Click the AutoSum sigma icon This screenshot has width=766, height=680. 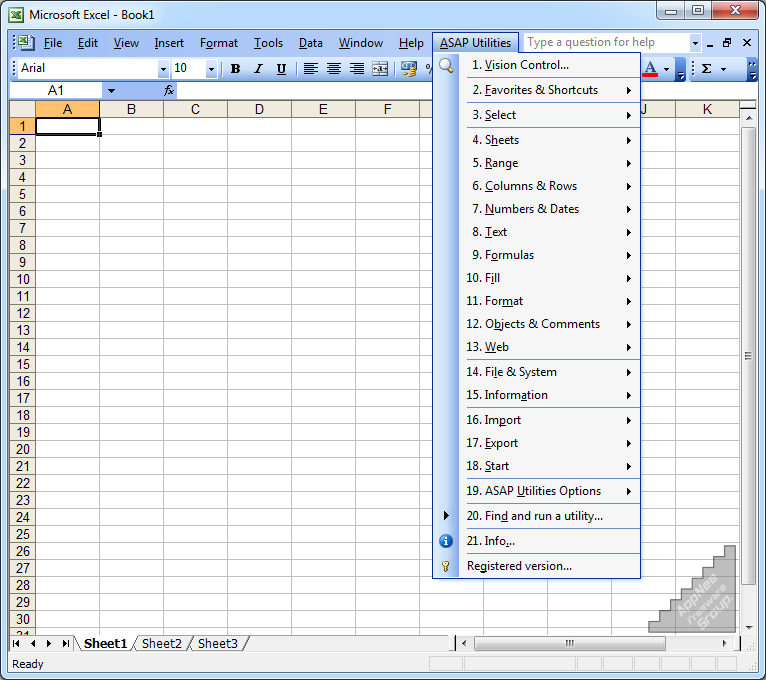[x=706, y=69]
